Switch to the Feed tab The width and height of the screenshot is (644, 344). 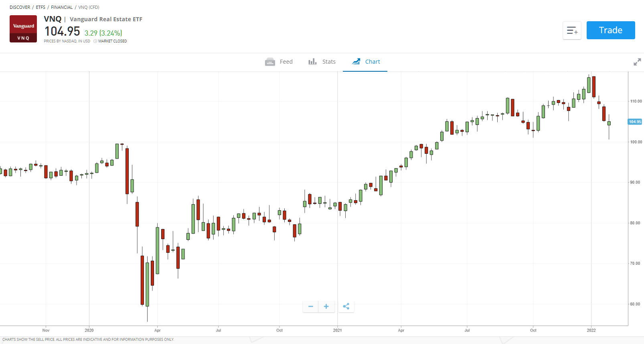tap(286, 62)
